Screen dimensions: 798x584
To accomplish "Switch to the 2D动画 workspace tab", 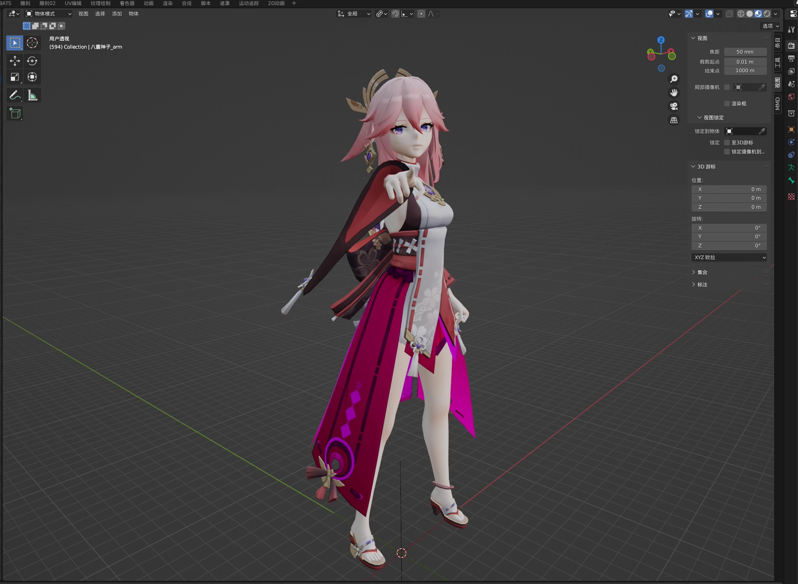I will pyautogui.click(x=276, y=3).
